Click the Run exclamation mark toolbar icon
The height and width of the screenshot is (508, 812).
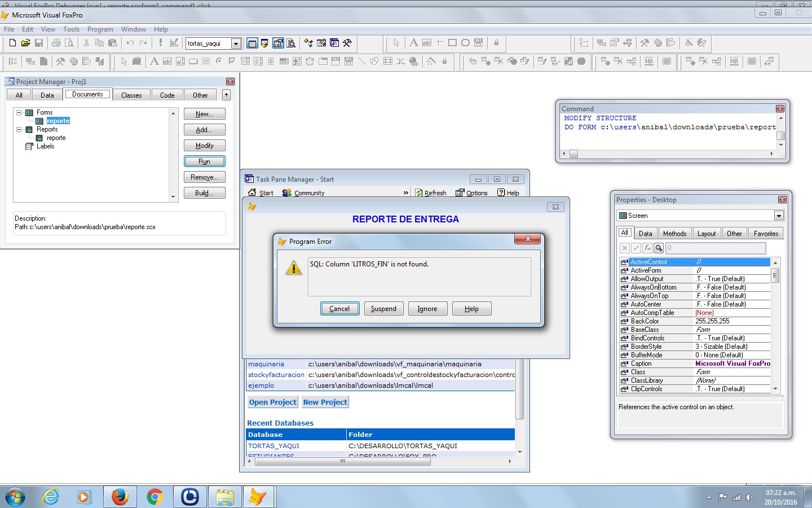coord(161,43)
